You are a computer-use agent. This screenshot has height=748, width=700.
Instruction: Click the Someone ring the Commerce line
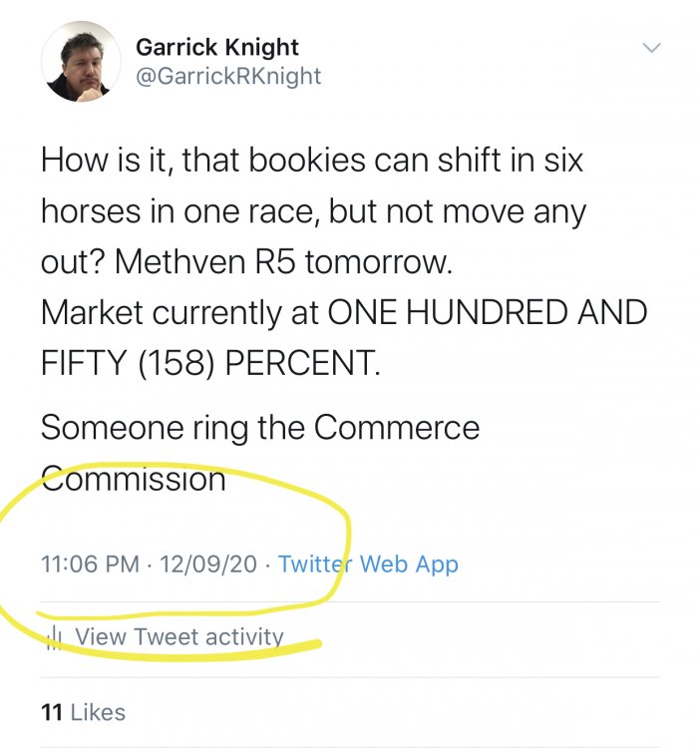point(259,428)
